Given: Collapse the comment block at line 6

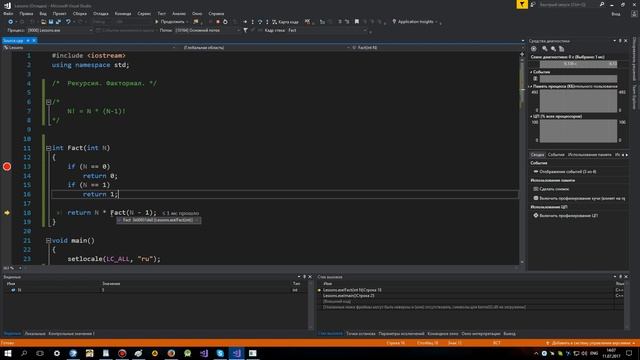Looking at the screenshot, I should click(x=49, y=102).
